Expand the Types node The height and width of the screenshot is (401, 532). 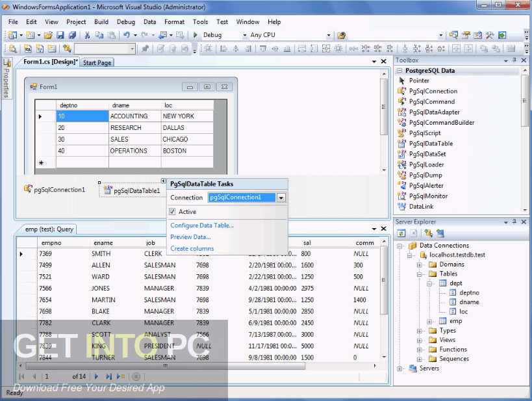pyautogui.click(x=420, y=331)
